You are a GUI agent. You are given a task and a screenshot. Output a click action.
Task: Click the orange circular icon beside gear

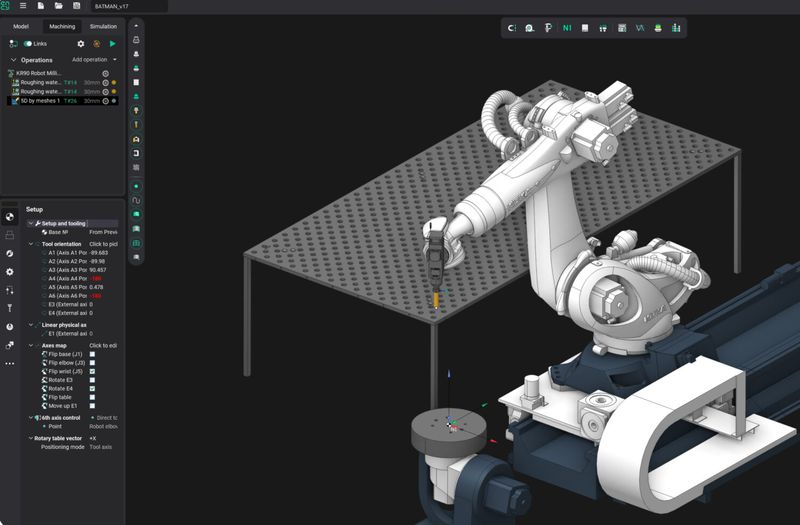tap(96, 44)
